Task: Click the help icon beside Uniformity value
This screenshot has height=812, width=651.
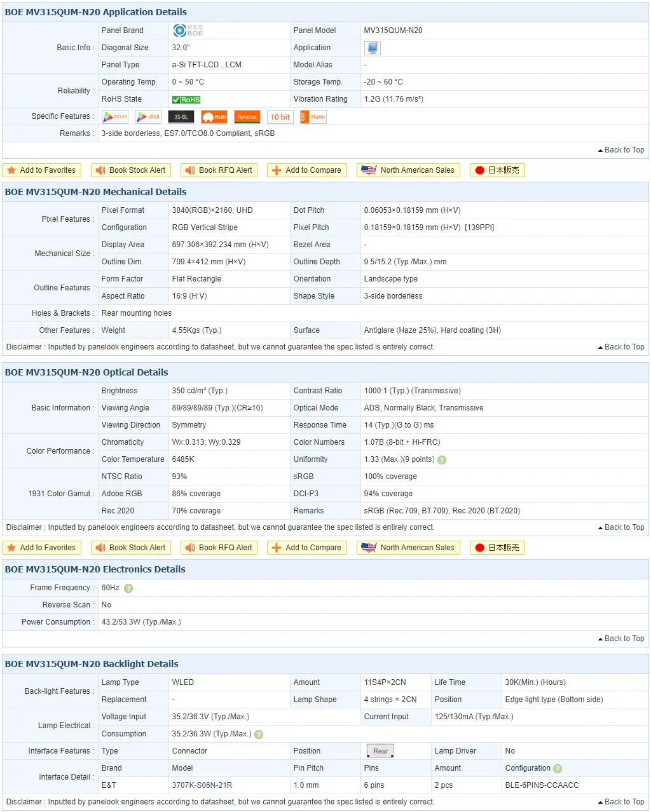Action: coord(442,460)
